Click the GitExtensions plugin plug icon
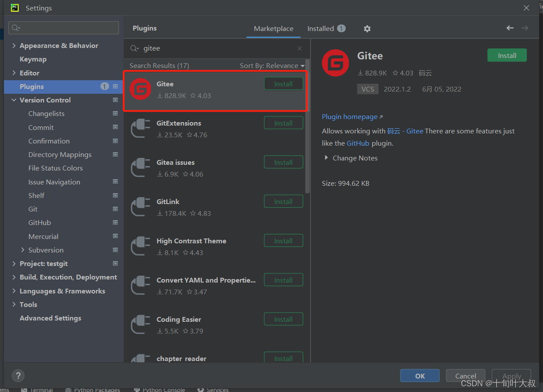Screen dimensions: 543x392 click(140, 128)
